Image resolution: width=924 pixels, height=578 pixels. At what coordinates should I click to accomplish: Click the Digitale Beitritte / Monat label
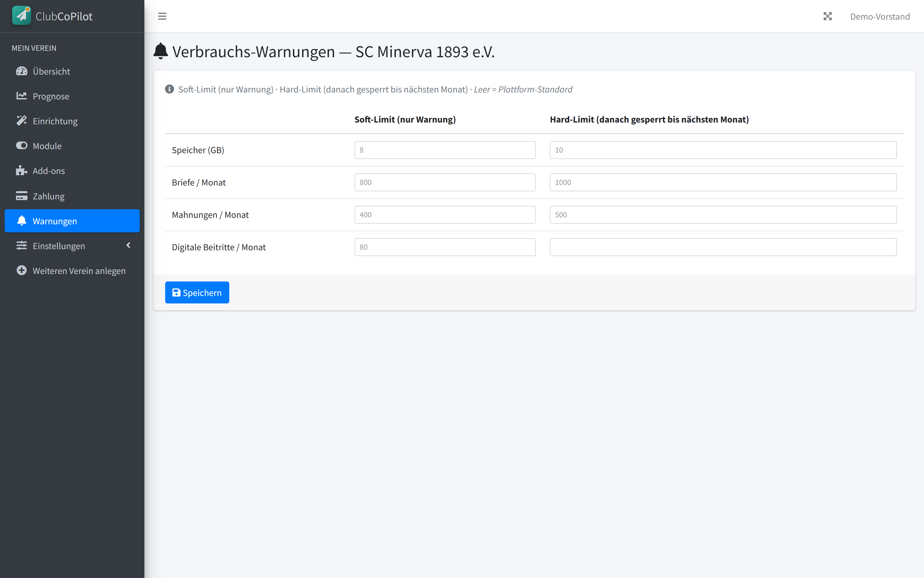pos(219,247)
